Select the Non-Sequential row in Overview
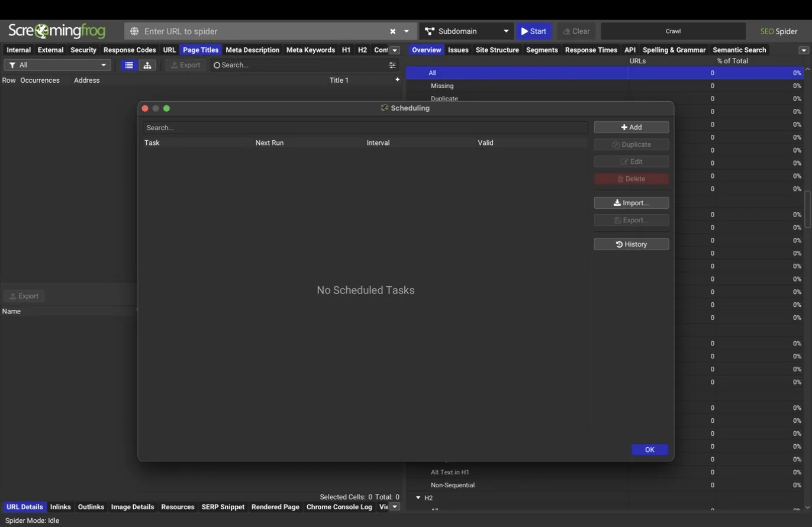 point(604,485)
